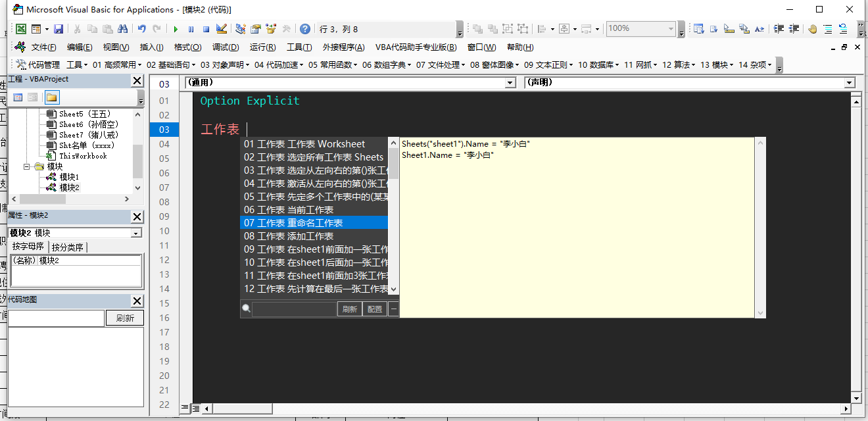Open the 模块2 properties object dropdown
Image resolution: width=868 pixels, height=421 pixels.
pos(136,233)
